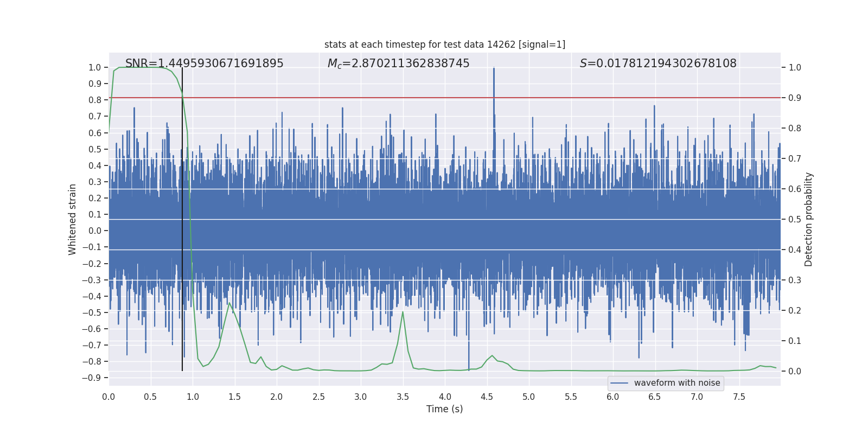Click the 7.5 tick on the Time axis
Image resolution: width=868 pixels, height=434 pixels.
pos(739,397)
